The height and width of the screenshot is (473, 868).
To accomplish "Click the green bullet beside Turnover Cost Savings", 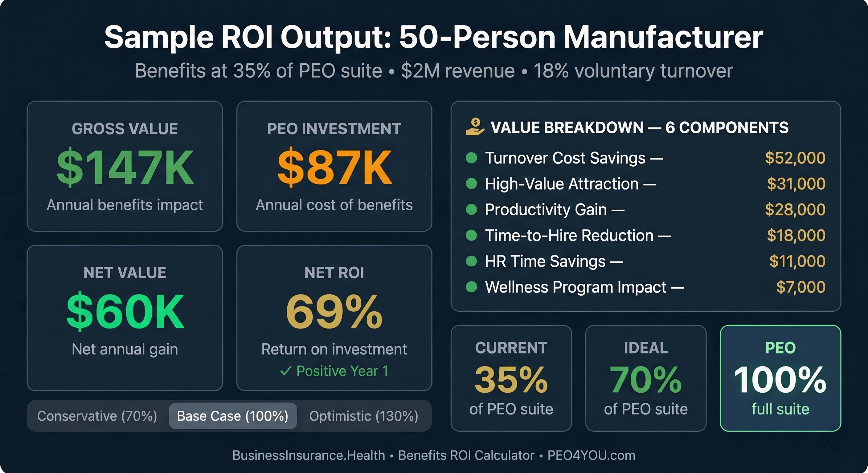I will tap(471, 158).
